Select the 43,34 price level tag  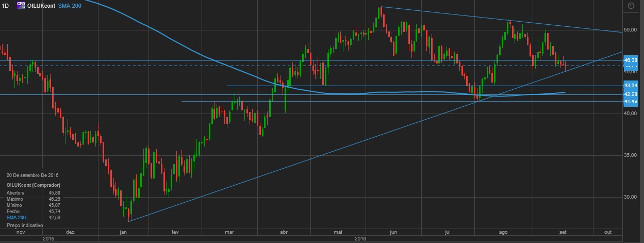click(631, 85)
